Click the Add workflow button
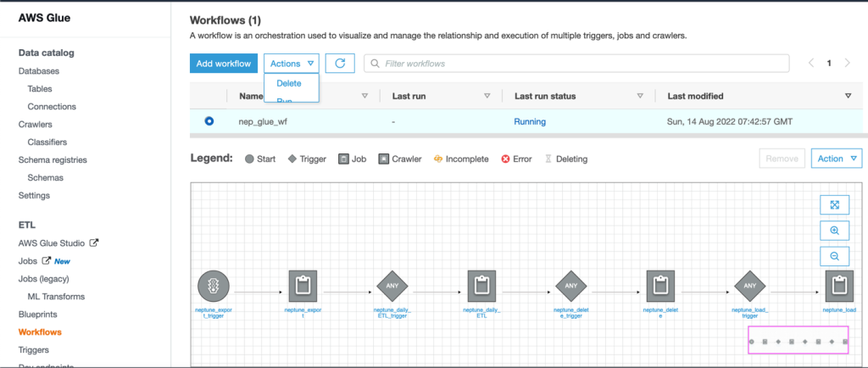Viewport: 868px width, 368px height. coord(224,64)
